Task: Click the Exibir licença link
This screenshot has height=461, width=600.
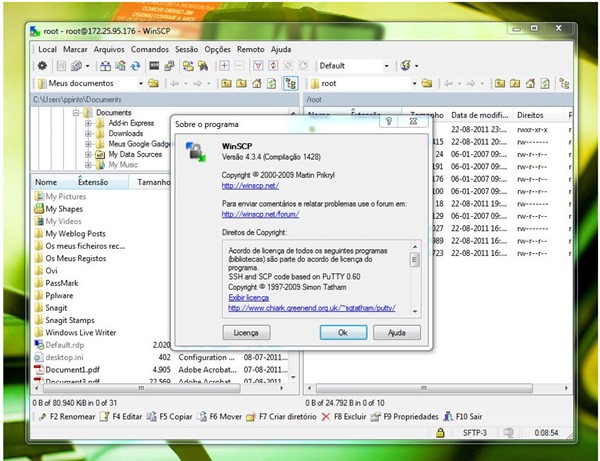Action: pyautogui.click(x=248, y=298)
